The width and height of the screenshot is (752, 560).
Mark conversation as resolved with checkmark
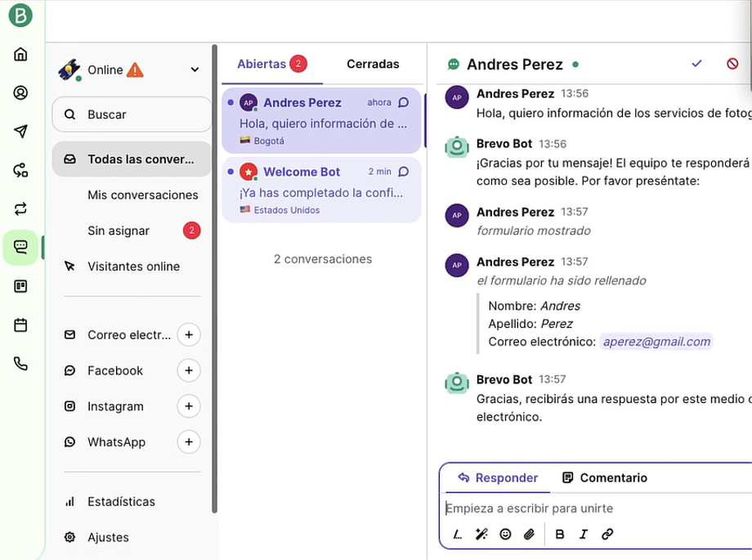coord(697,63)
